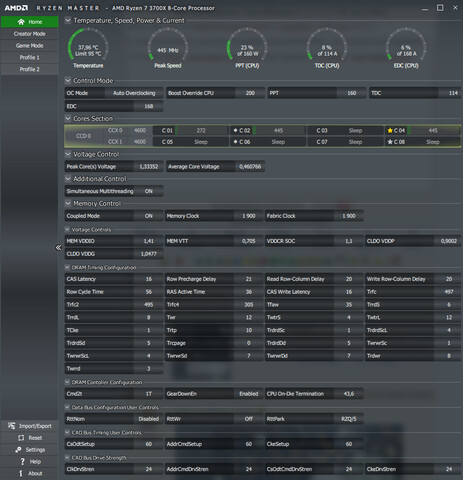Toggle RttNom Disabled value

tap(149, 419)
